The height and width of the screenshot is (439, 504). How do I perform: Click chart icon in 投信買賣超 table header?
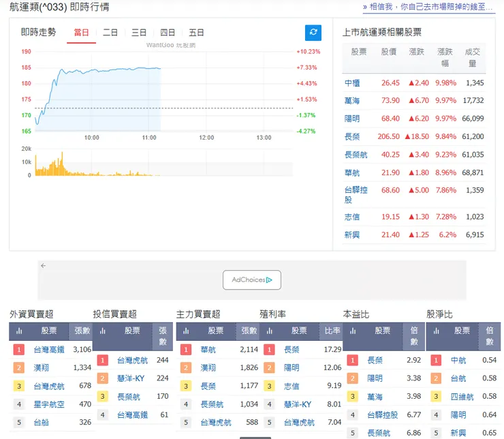tap(103, 331)
